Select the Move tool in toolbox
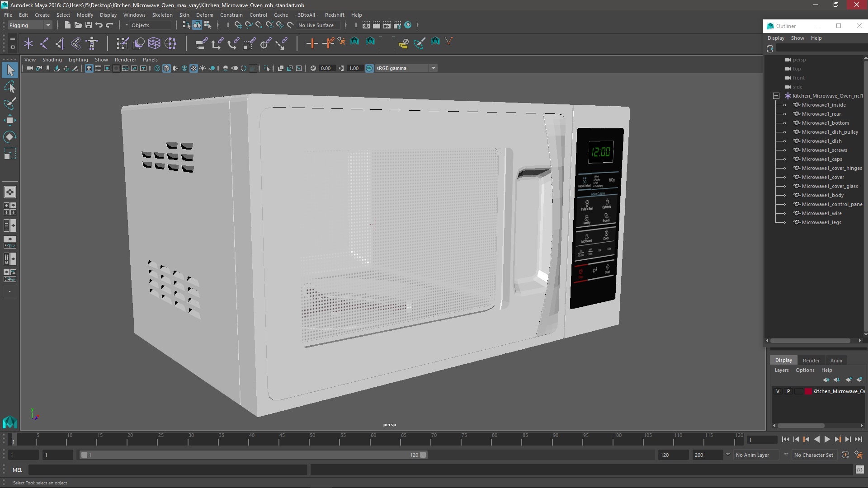This screenshot has height=488, width=868. coord(9,120)
